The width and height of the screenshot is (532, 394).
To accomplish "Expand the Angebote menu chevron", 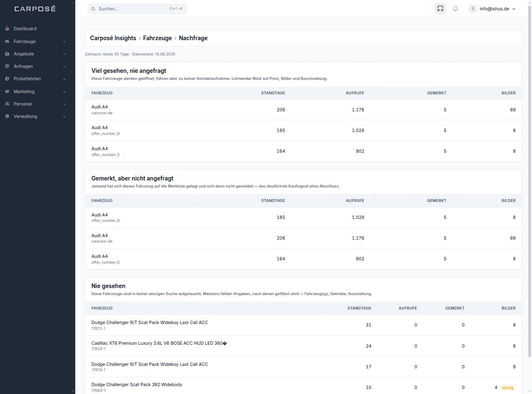I will [64, 54].
